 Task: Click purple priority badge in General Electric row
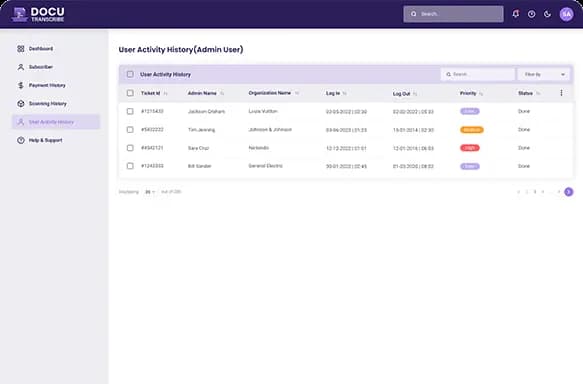[x=470, y=166]
